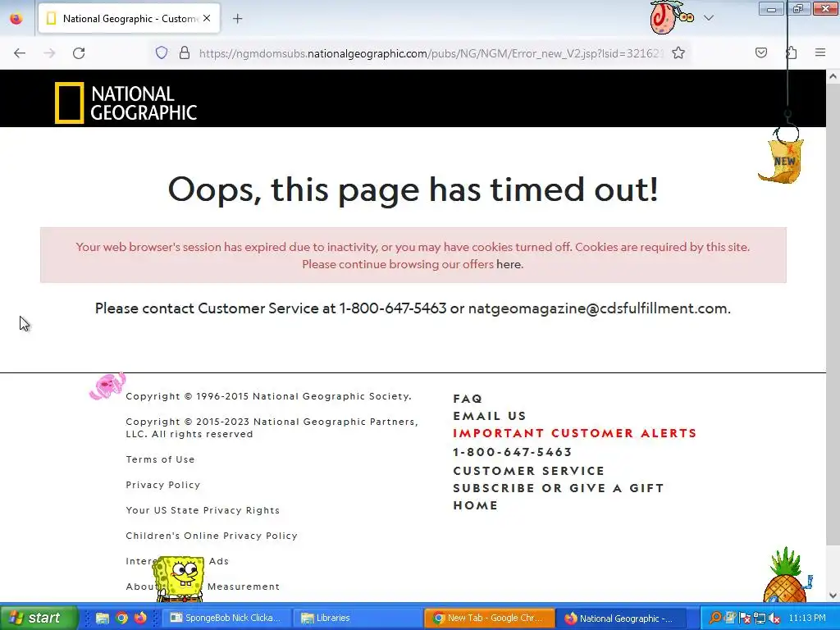Viewport: 840px width, 630px height.
Task: Open the FAQ footer link
Action: (x=468, y=399)
